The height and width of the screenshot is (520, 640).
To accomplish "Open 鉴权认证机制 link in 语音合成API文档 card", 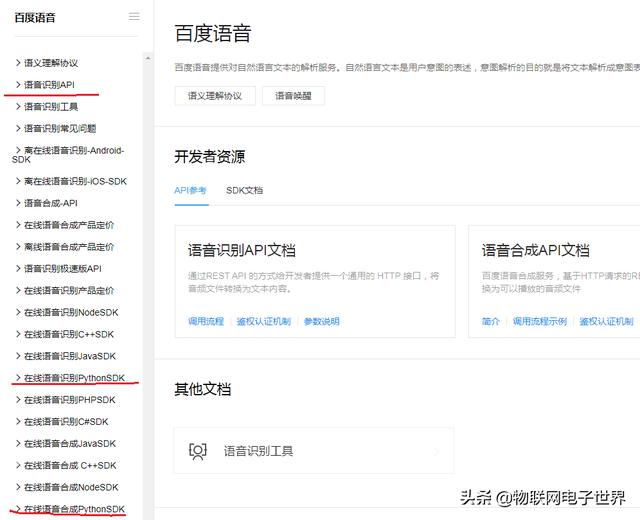I will (x=607, y=321).
